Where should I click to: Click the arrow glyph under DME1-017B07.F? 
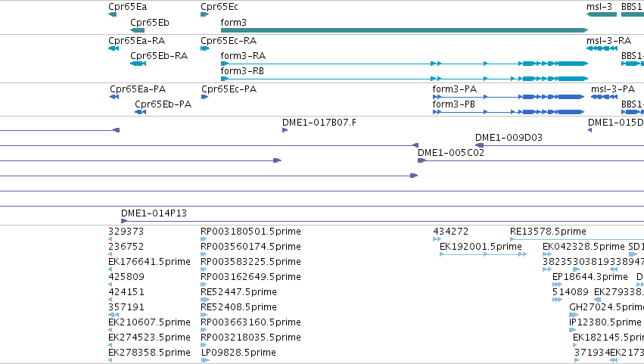(x=285, y=130)
